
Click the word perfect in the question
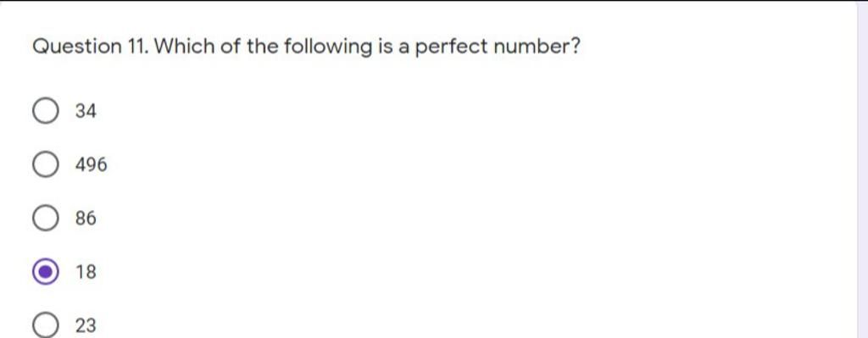pyautogui.click(x=451, y=47)
